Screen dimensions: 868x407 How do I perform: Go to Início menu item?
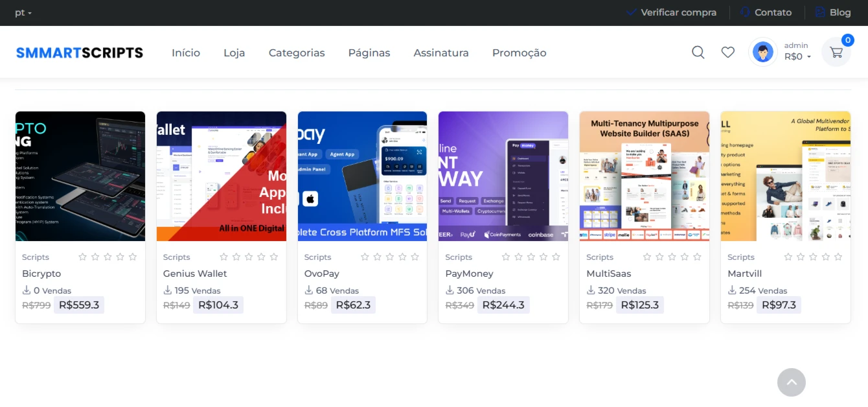coord(186,52)
